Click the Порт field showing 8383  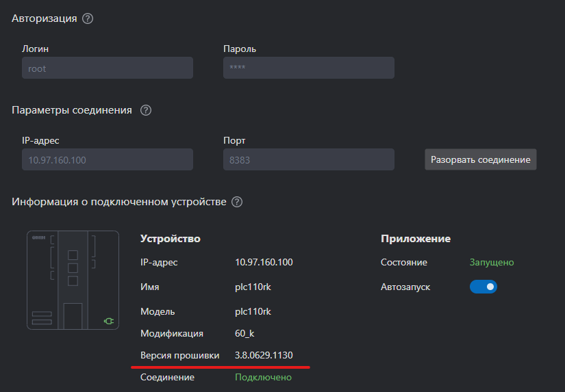click(309, 159)
